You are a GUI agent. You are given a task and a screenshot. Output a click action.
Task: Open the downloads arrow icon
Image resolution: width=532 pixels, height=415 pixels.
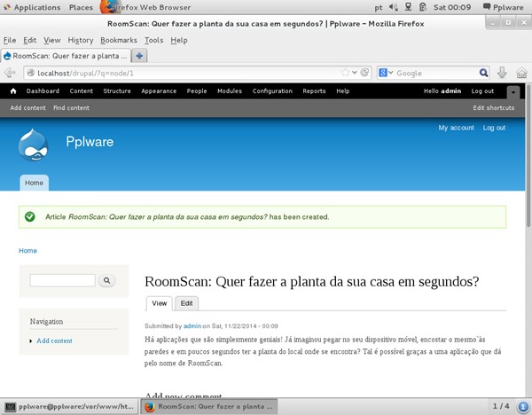(x=502, y=73)
